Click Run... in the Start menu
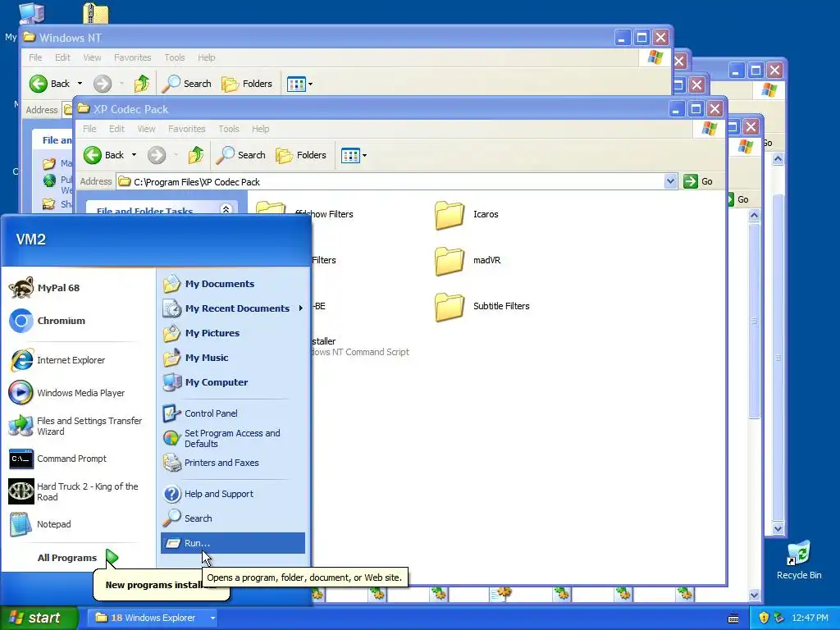The height and width of the screenshot is (630, 840). point(233,543)
